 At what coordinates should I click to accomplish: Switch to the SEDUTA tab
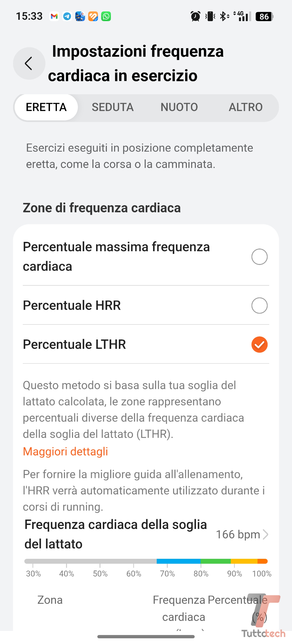[x=113, y=107]
